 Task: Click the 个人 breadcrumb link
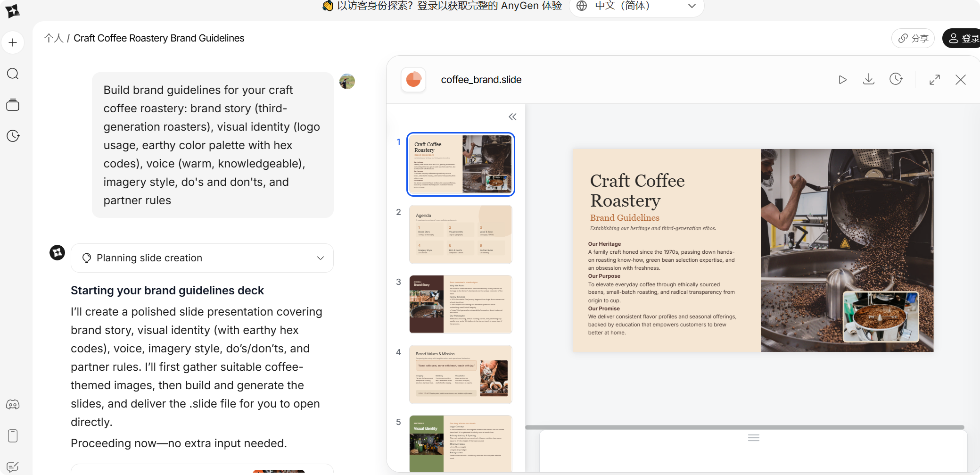point(53,38)
